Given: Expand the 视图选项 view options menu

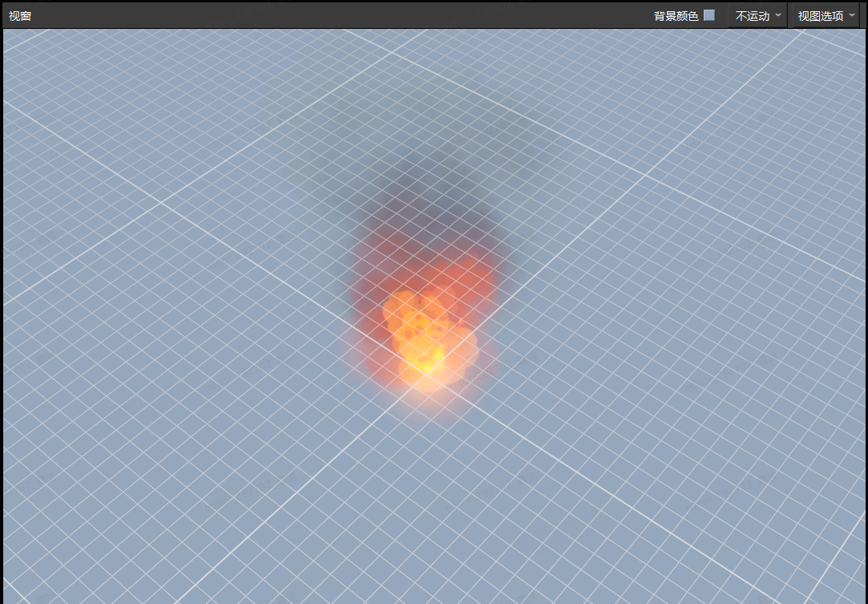Looking at the screenshot, I should point(826,16).
